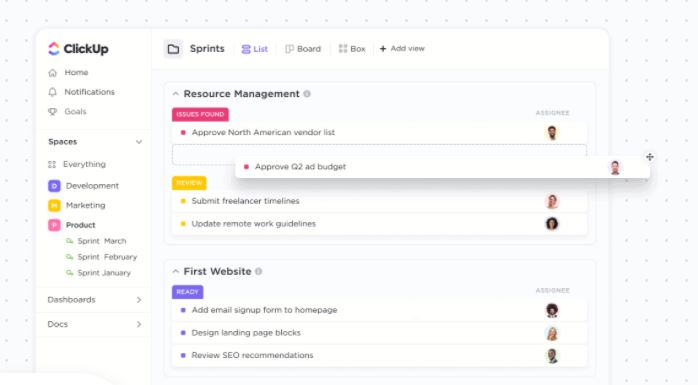Open Home from the sidebar
Screen dimensions: 698x385
pos(76,72)
